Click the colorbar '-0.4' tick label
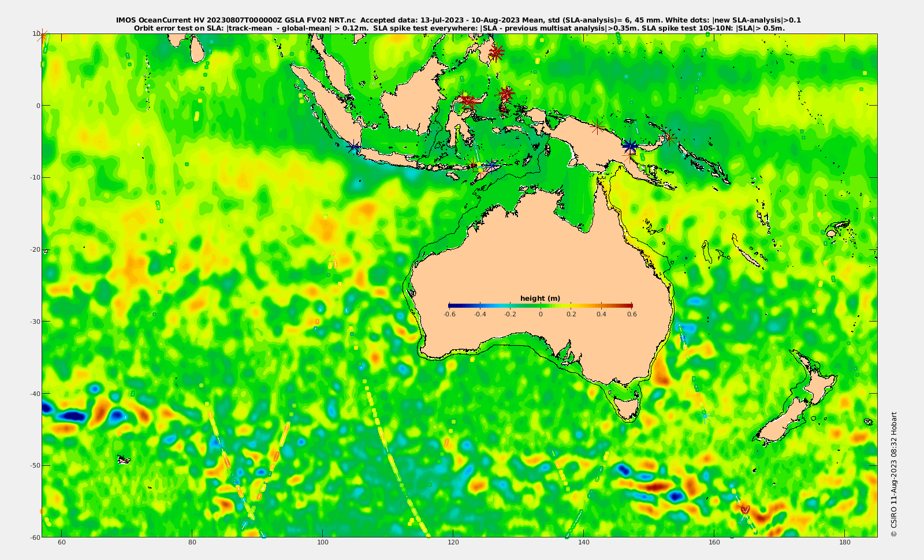This screenshot has width=924, height=560. pos(480,315)
